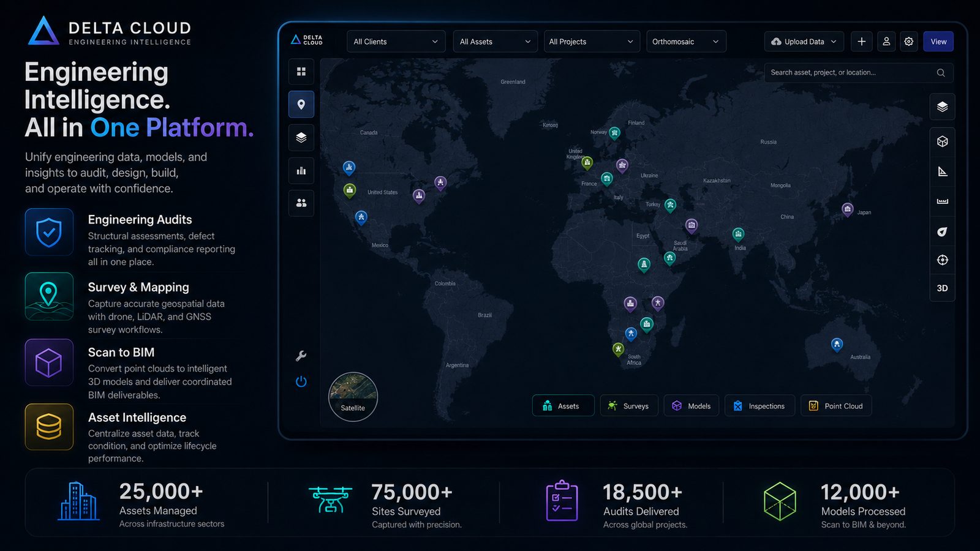Click the search magnifier icon
Viewport: 980px width, 551px height.
click(x=941, y=73)
